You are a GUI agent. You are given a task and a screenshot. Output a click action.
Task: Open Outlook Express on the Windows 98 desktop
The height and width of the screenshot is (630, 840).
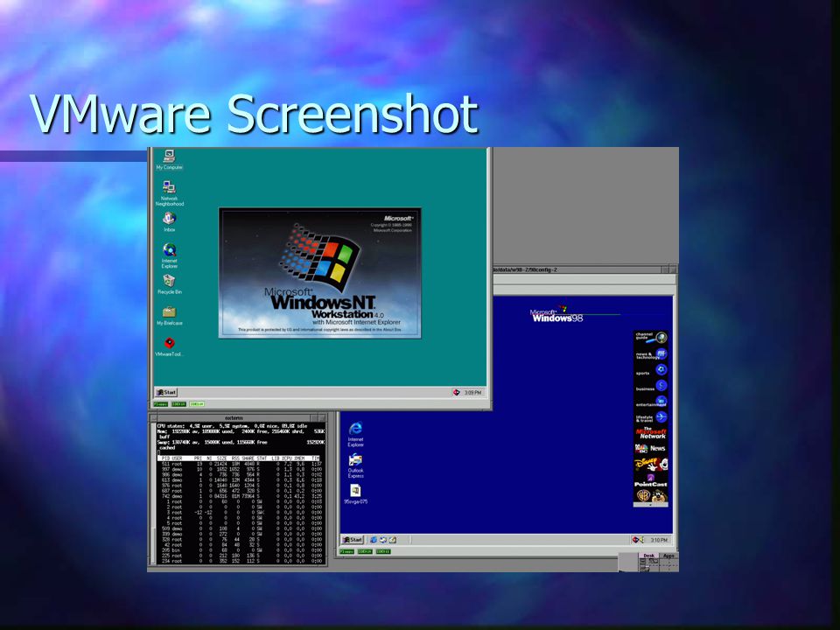[x=356, y=465]
